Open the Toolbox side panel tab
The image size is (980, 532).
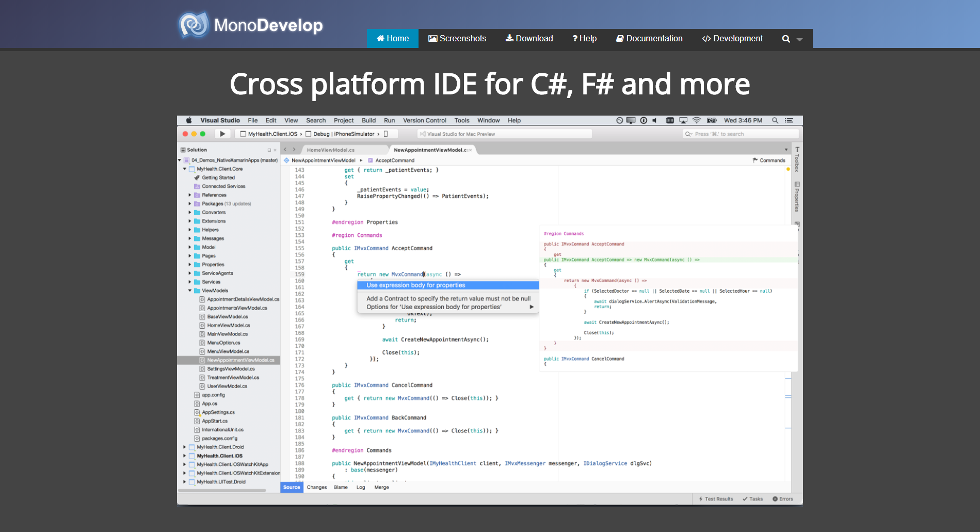(x=797, y=159)
